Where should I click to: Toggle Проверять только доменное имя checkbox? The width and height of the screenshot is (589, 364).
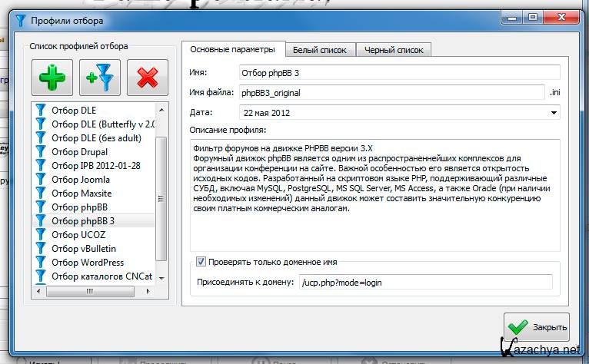point(201,262)
